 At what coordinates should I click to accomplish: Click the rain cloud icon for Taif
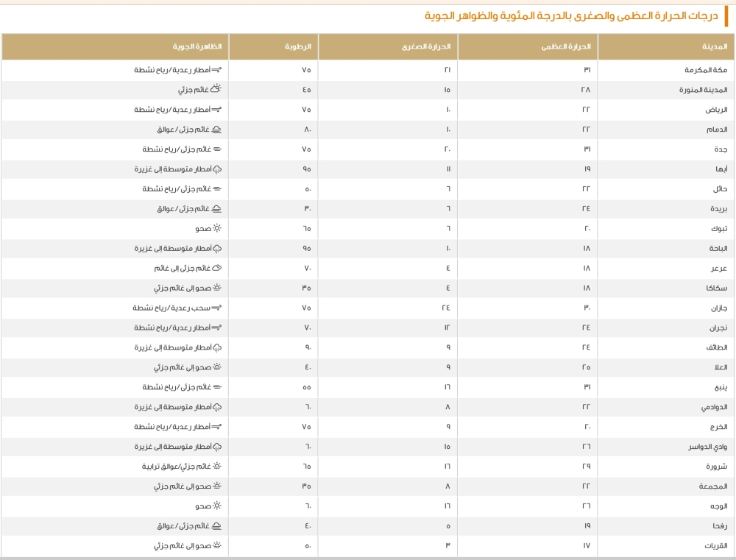coord(217,347)
